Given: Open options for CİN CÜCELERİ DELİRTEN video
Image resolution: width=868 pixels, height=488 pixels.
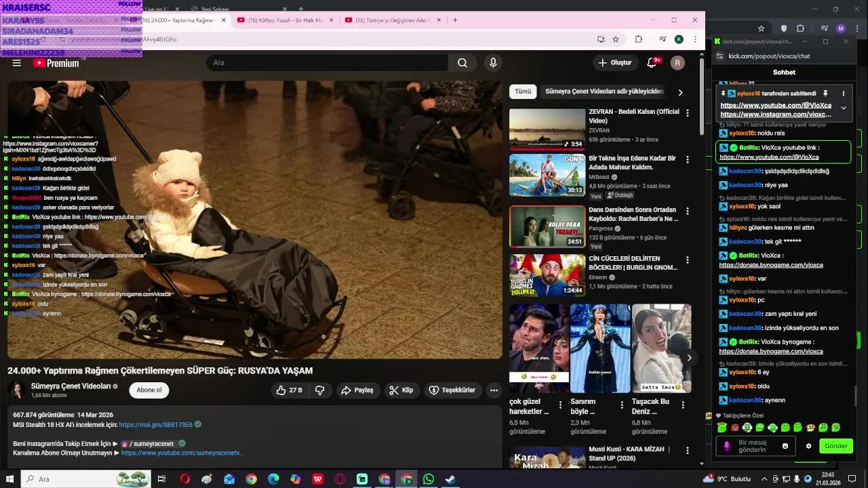Looking at the screenshot, I should tap(688, 260).
